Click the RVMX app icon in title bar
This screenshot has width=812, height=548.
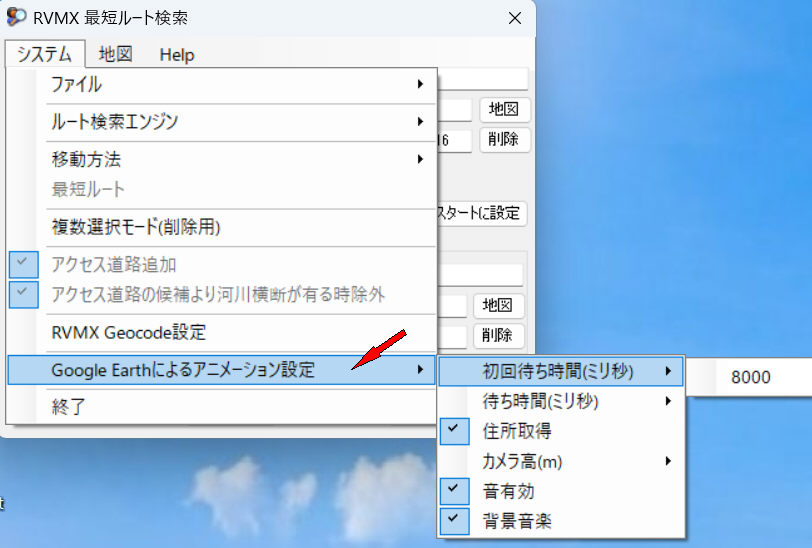[16, 18]
